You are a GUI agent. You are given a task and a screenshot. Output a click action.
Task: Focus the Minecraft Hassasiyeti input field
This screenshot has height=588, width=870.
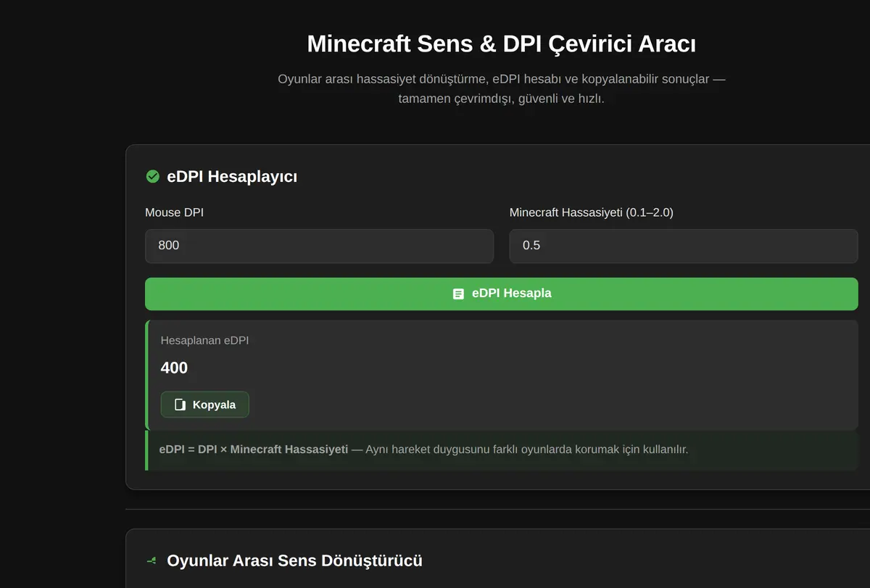pyautogui.click(x=684, y=246)
